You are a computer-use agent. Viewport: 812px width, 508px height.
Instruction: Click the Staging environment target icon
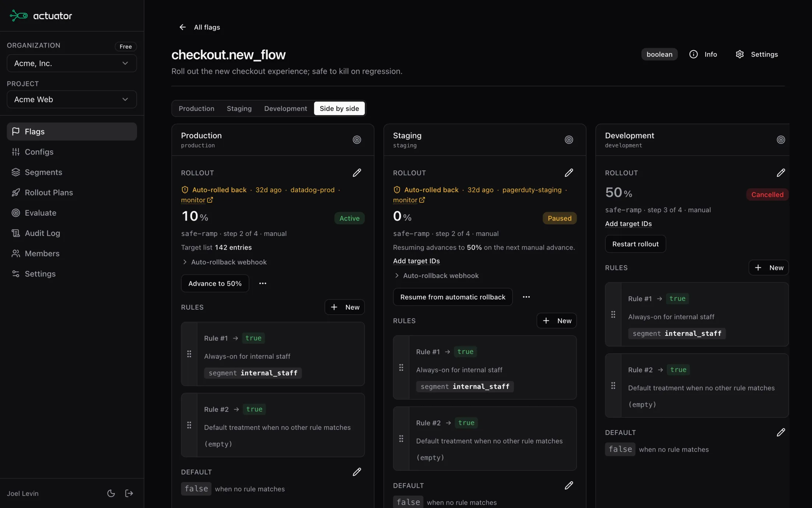(x=569, y=140)
